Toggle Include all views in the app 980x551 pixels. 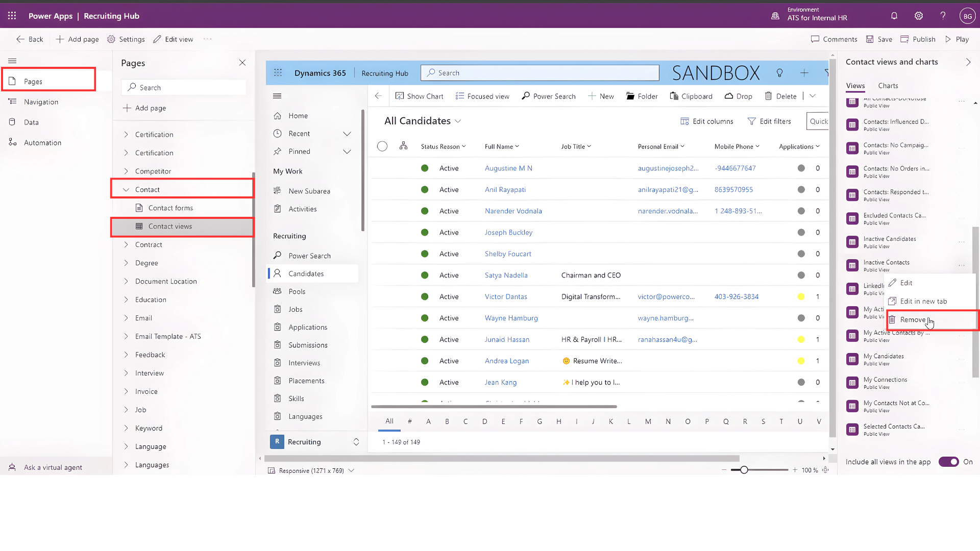tap(948, 462)
